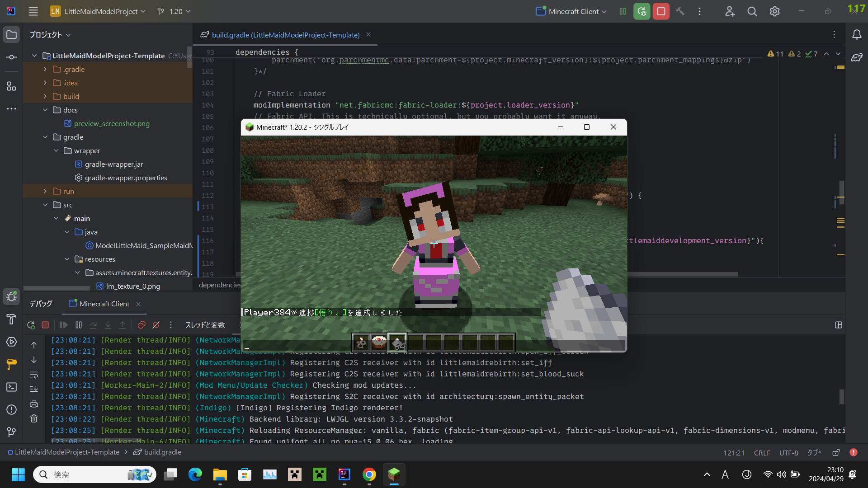Open Chrome from the Windows taskbar

(369, 474)
